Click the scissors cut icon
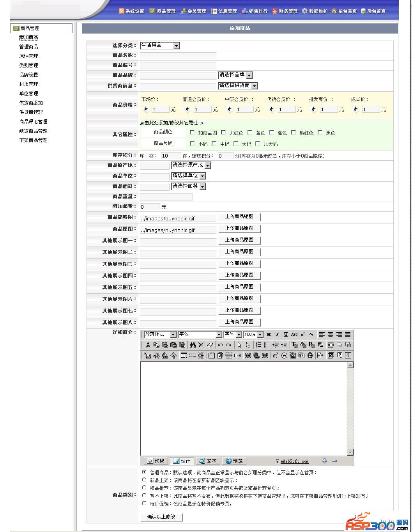412x532 pixels. (148, 345)
